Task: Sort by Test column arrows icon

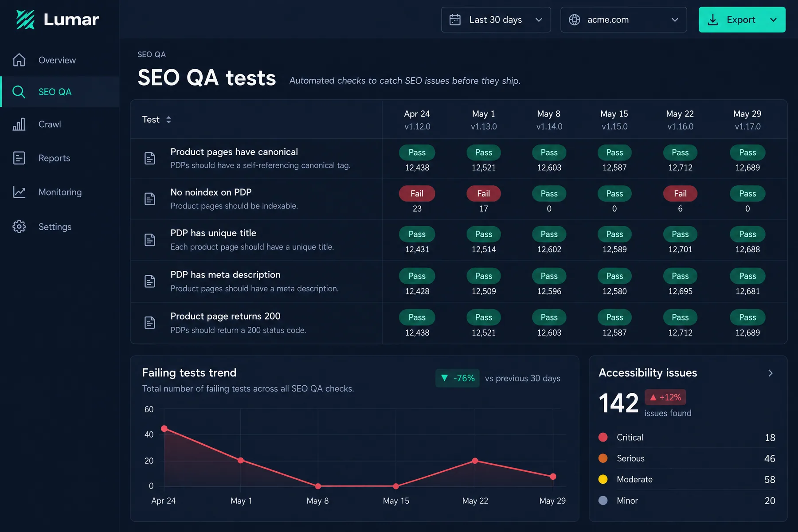Action: (x=168, y=119)
